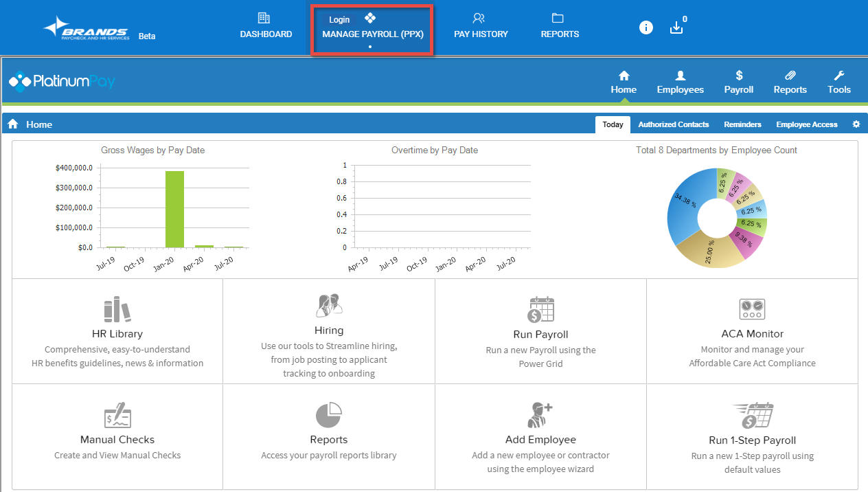Click the 9.38 % magenta pie slice
This screenshot has width=868, height=492.
click(745, 240)
